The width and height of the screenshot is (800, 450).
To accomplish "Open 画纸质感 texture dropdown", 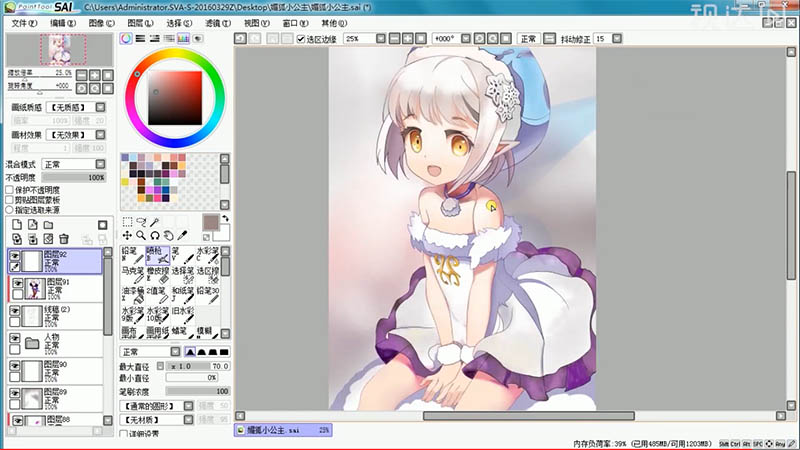I will [101, 107].
